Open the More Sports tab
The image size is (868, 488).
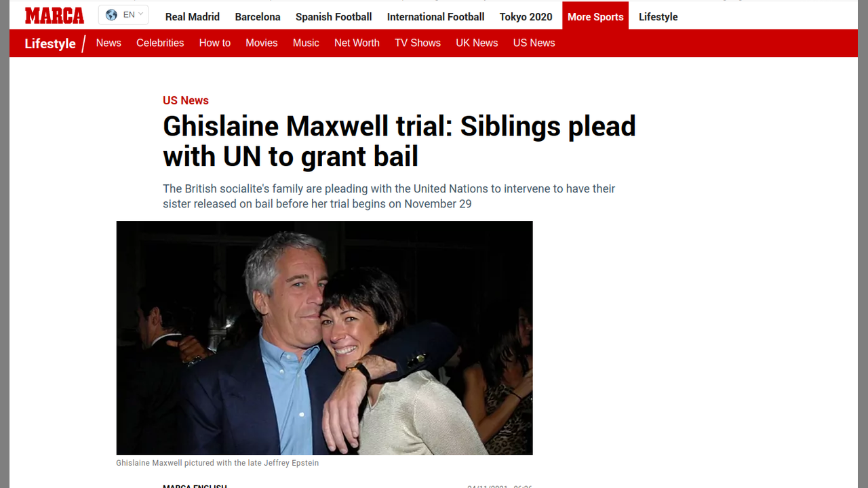tap(595, 17)
